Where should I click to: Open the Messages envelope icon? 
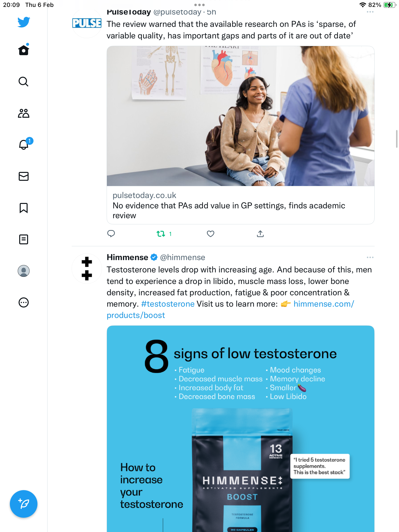[x=24, y=176]
